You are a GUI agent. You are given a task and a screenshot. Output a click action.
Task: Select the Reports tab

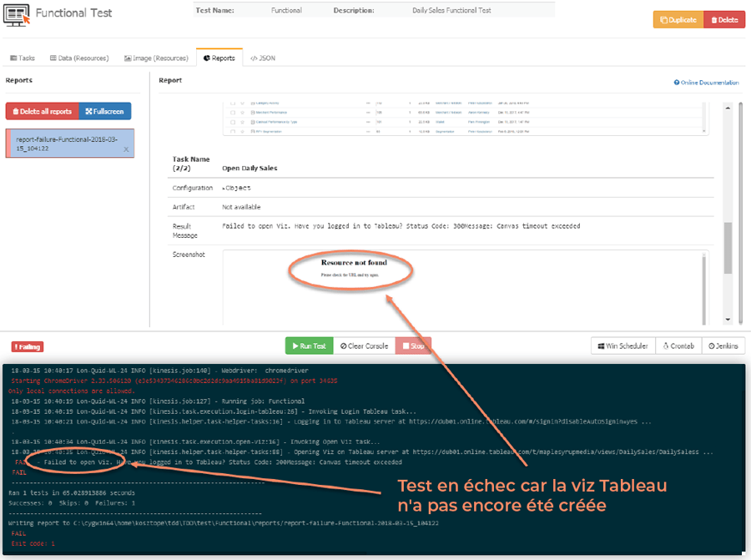point(219,58)
